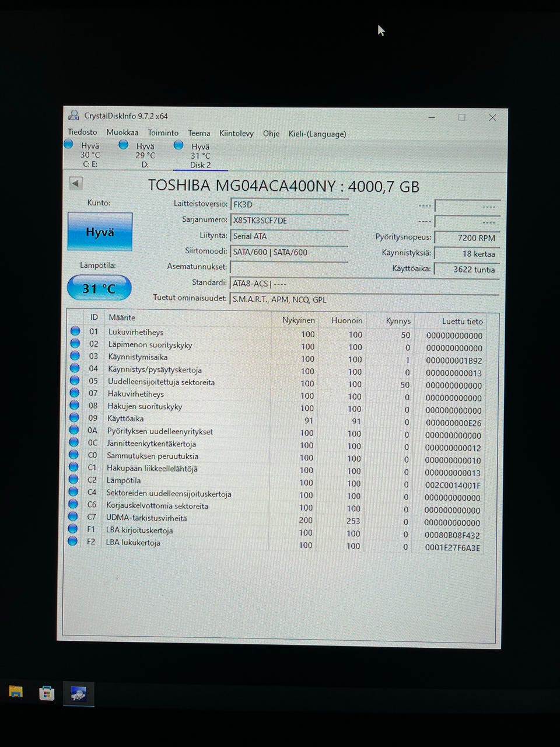Select raw value 00080B08F432
This screenshot has height=747, width=560.
[x=452, y=535]
